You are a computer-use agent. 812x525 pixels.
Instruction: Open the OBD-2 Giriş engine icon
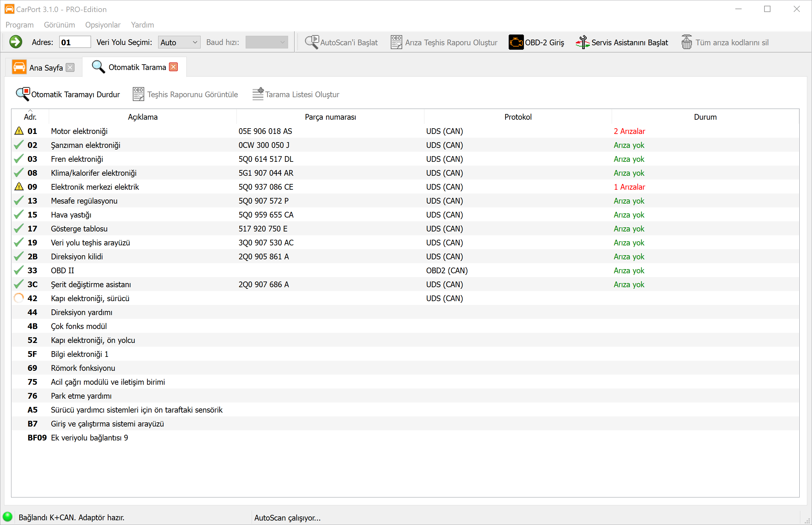(x=516, y=42)
